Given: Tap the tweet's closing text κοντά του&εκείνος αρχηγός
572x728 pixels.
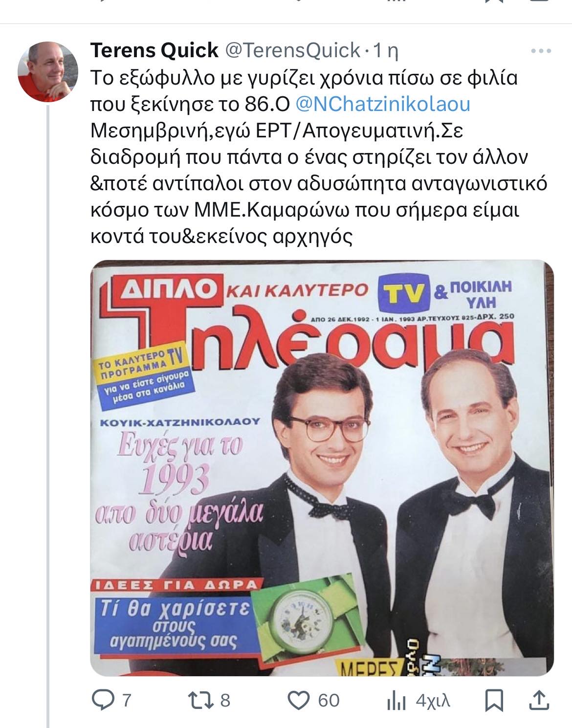Looking at the screenshot, I should coord(221,237).
